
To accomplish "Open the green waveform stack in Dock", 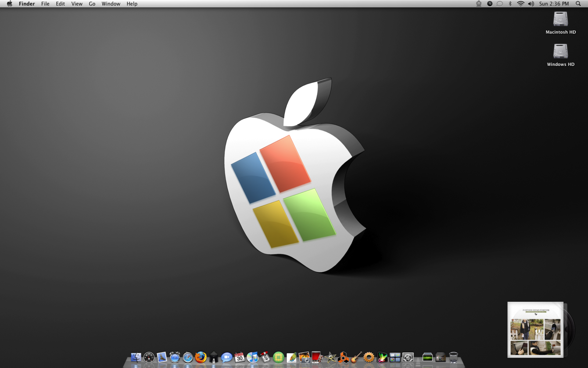I will 427,357.
